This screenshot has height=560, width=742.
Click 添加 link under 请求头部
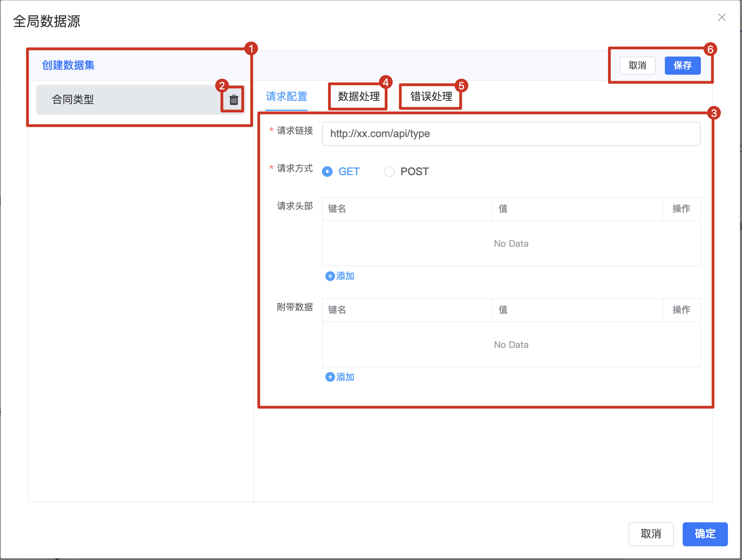345,276
